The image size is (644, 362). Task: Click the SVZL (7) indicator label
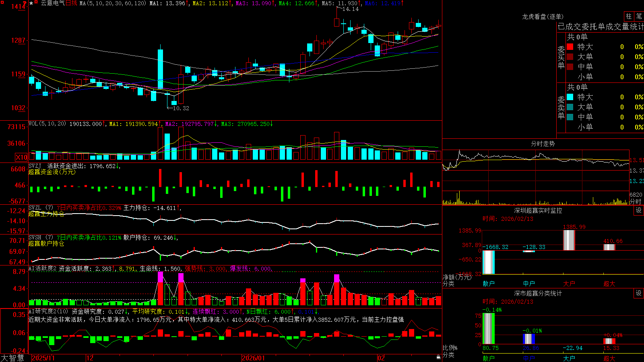41,208
